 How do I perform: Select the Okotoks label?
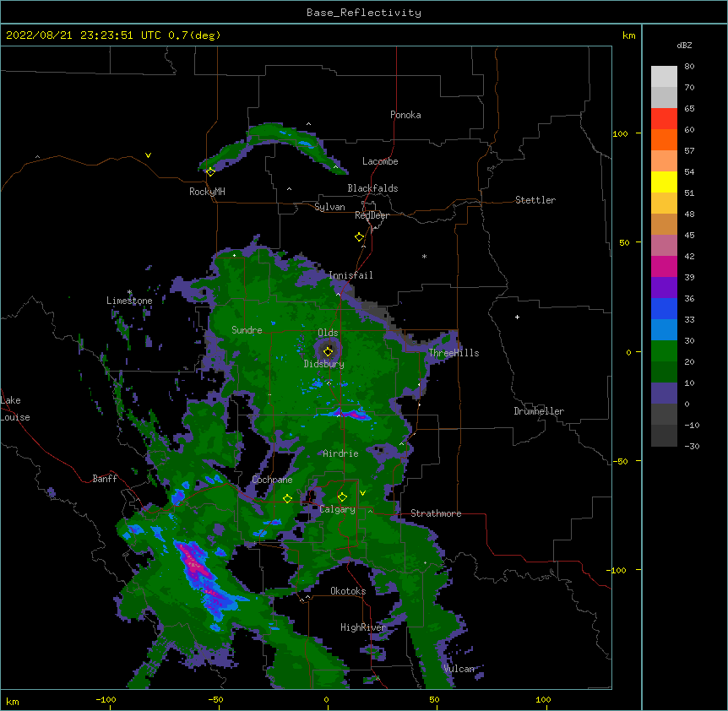pyautogui.click(x=348, y=591)
